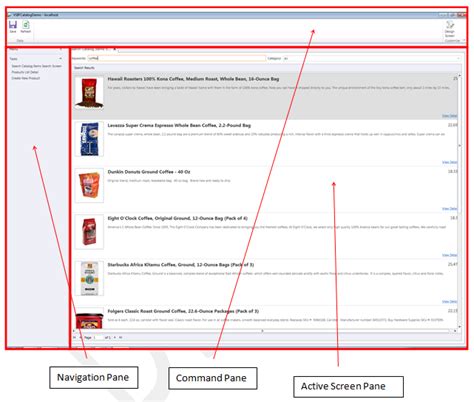This screenshot has width=474, height=402.
Task: Click the horizontal scrollbar under search results
Action: pos(263,331)
